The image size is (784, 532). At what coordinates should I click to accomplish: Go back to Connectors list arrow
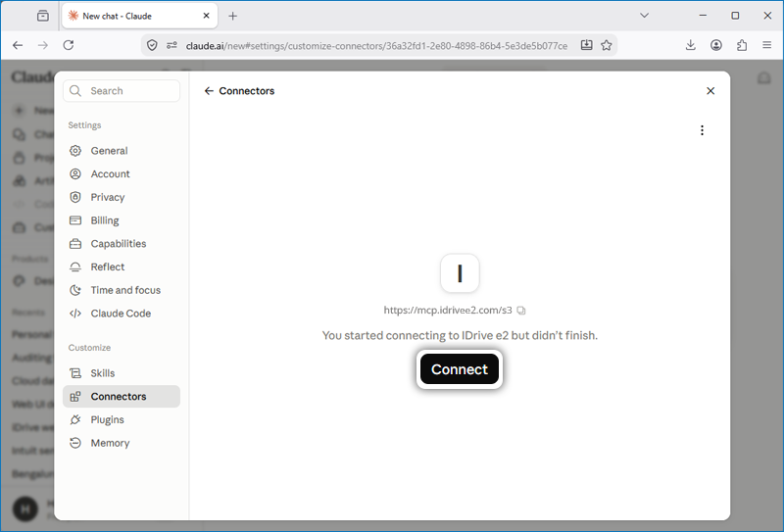coord(209,91)
